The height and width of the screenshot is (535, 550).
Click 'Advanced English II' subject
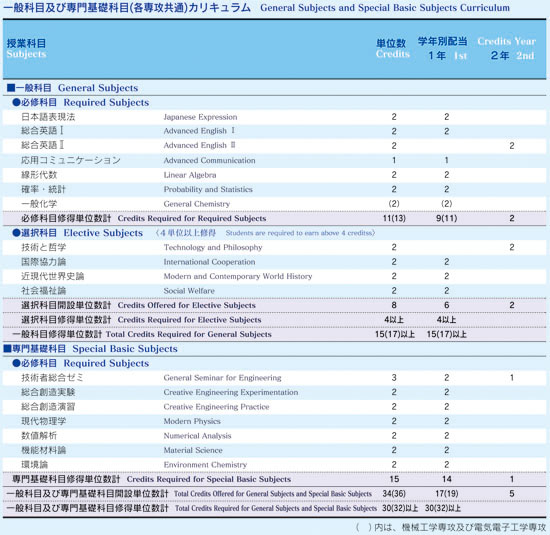pyautogui.click(x=199, y=145)
